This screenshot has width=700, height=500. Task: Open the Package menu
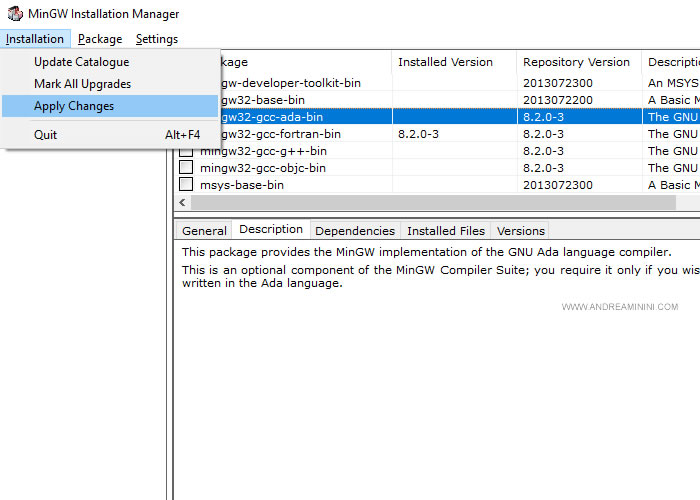click(100, 39)
